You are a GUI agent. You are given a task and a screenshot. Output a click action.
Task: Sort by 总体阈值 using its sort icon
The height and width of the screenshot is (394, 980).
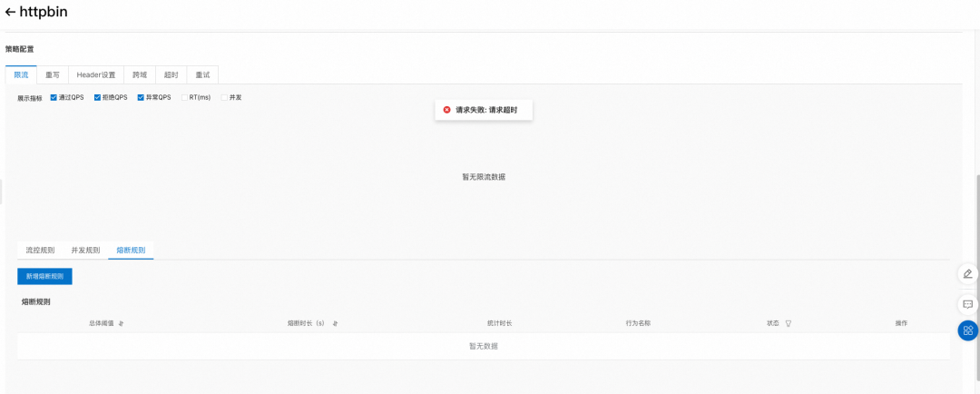point(122,323)
